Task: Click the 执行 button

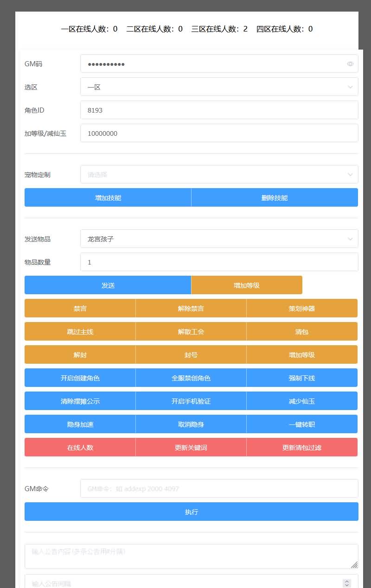Action: pyautogui.click(x=191, y=512)
